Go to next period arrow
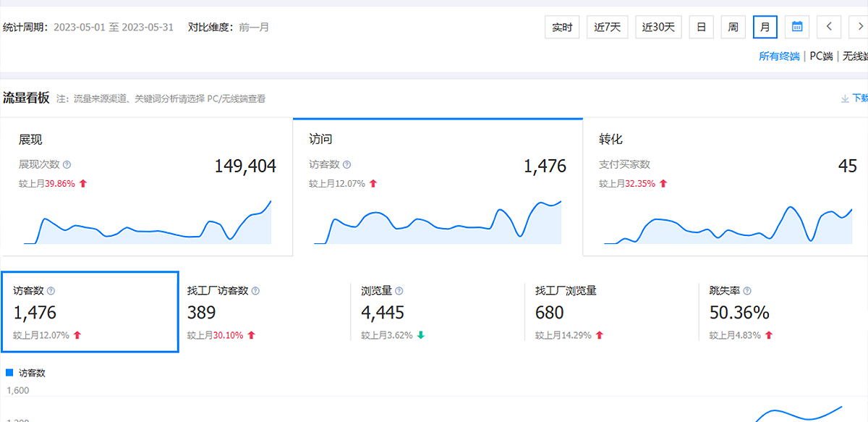This screenshot has width=868, height=422. tap(859, 27)
